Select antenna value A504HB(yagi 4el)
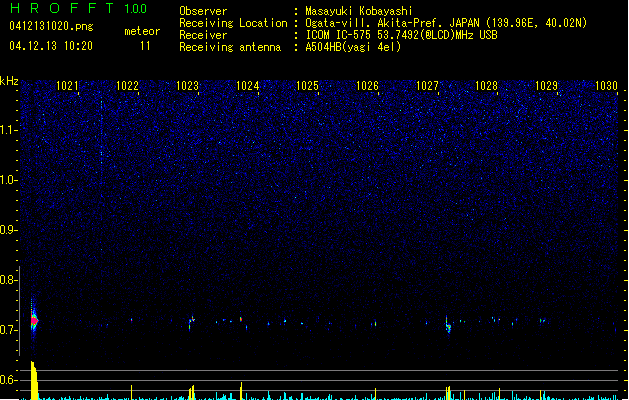The image size is (629, 400). [353, 47]
